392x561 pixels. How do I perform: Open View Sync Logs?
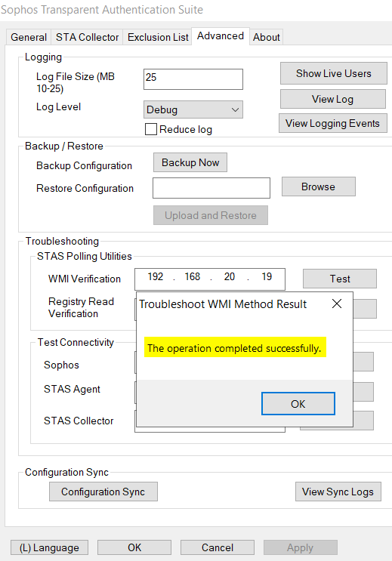pyautogui.click(x=338, y=492)
